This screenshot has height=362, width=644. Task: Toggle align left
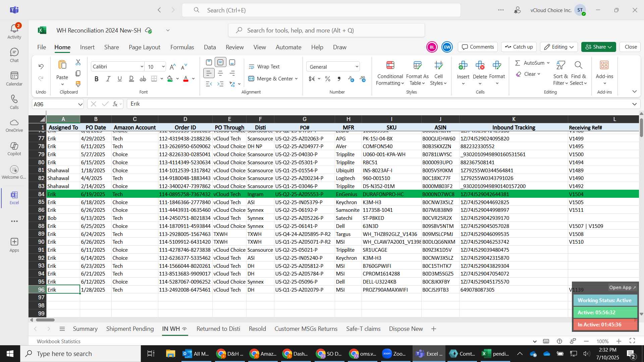coord(209,73)
